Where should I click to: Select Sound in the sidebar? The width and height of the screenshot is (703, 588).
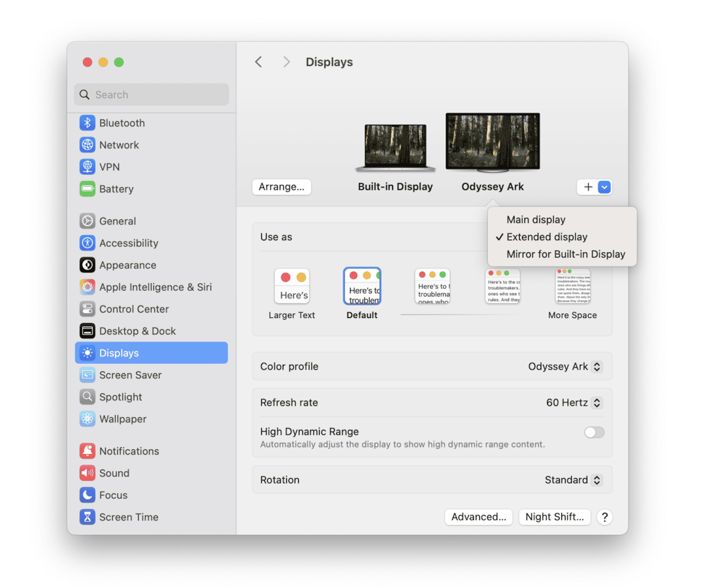(114, 473)
